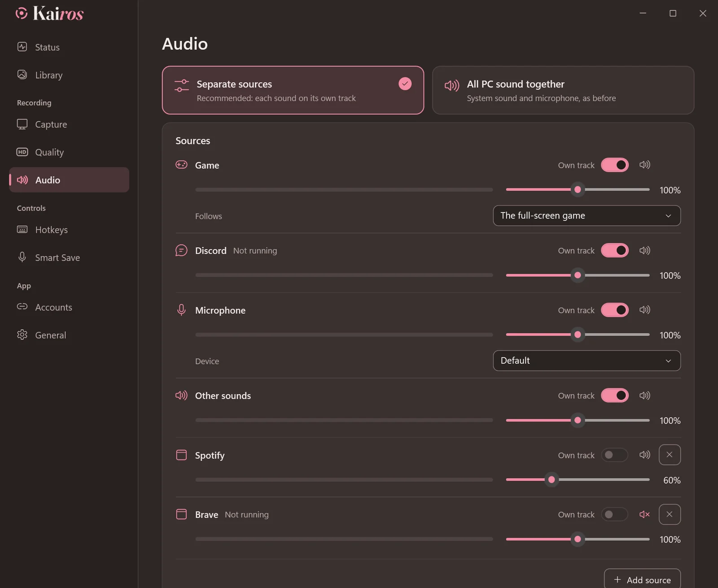Click the Spotify window icon

pos(181,455)
